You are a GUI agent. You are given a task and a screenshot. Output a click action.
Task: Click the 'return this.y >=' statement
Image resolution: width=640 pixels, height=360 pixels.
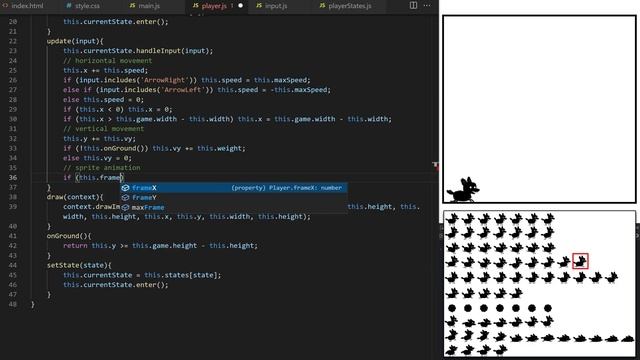pyautogui.click(x=160, y=246)
